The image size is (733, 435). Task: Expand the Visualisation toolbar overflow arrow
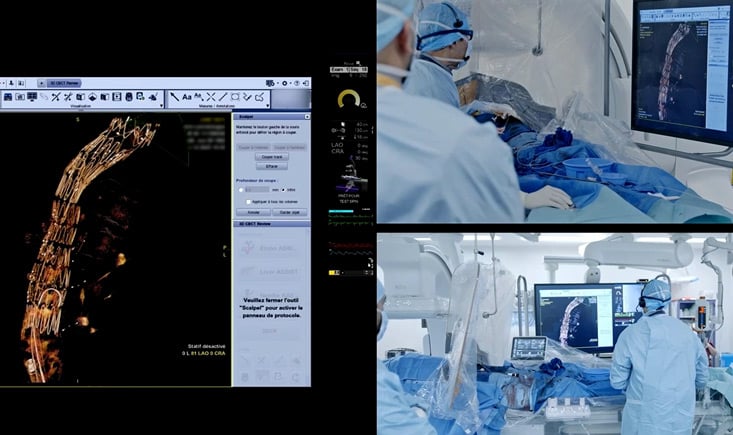pyautogui.click(x=161, y=104)
